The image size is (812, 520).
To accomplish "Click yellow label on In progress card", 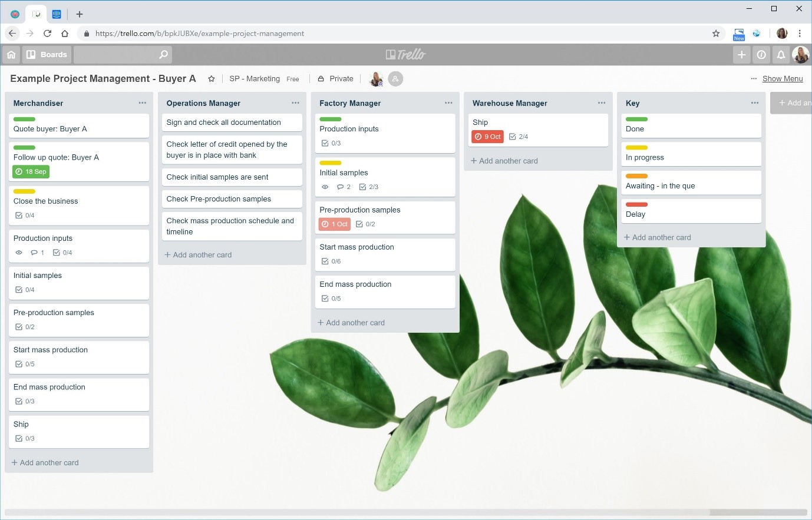I will (636, 147).
